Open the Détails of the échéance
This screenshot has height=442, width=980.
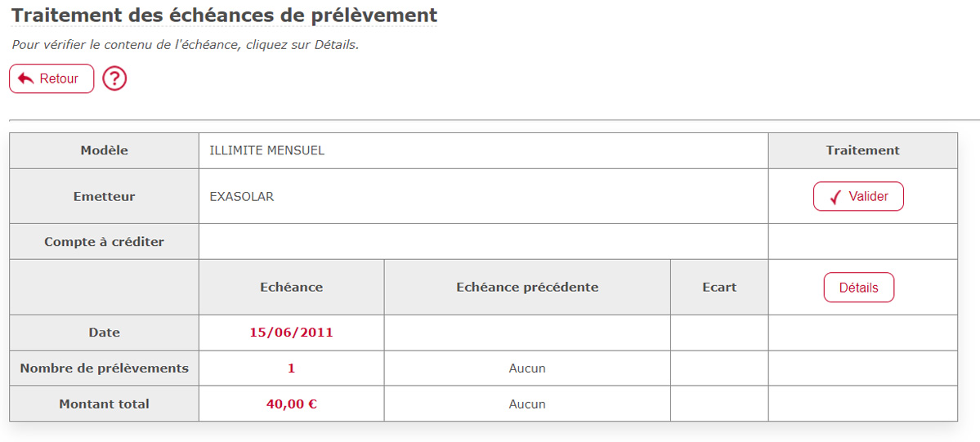pyautogui.click(x=859, y=288)
